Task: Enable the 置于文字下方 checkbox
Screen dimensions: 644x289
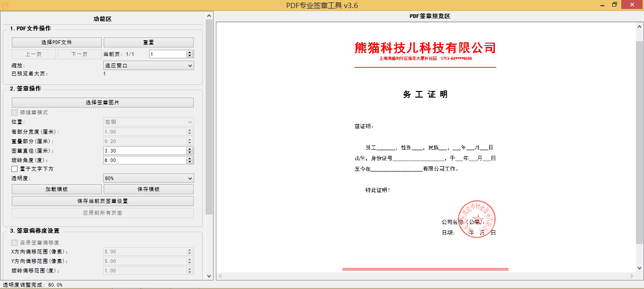Action: click(x=15, y=169)
